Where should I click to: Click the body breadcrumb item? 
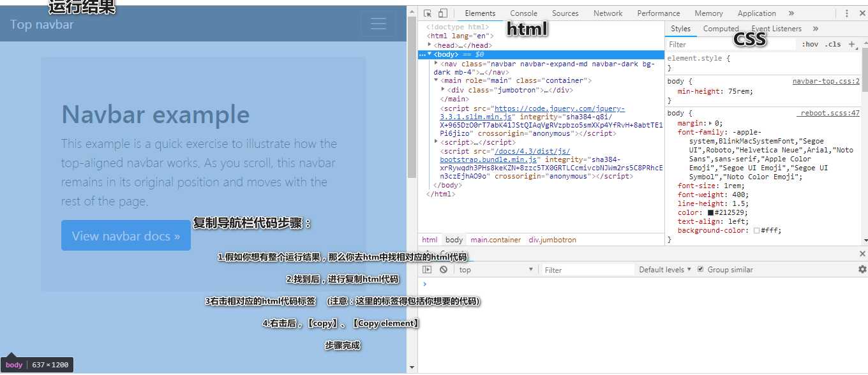tap(454, 240)
